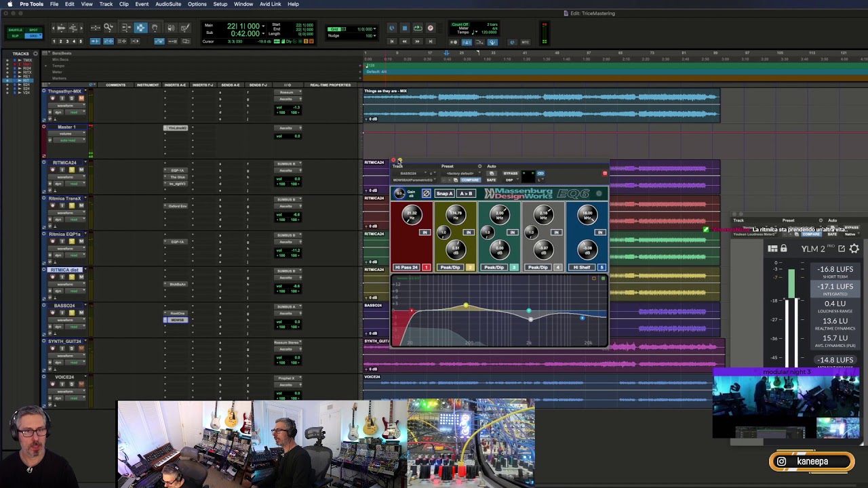Open the Event menu

pos(142,4)
